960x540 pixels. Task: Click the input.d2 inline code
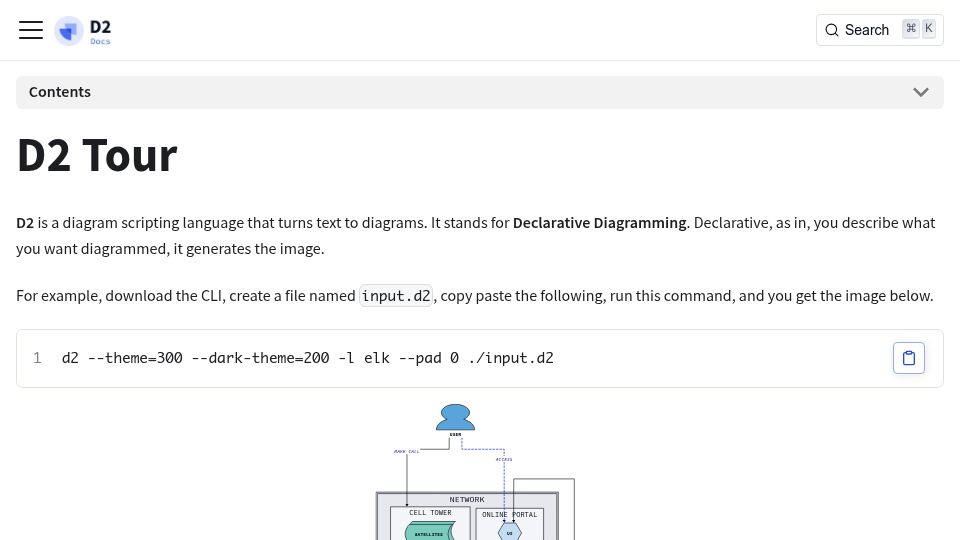coord(396,296)
